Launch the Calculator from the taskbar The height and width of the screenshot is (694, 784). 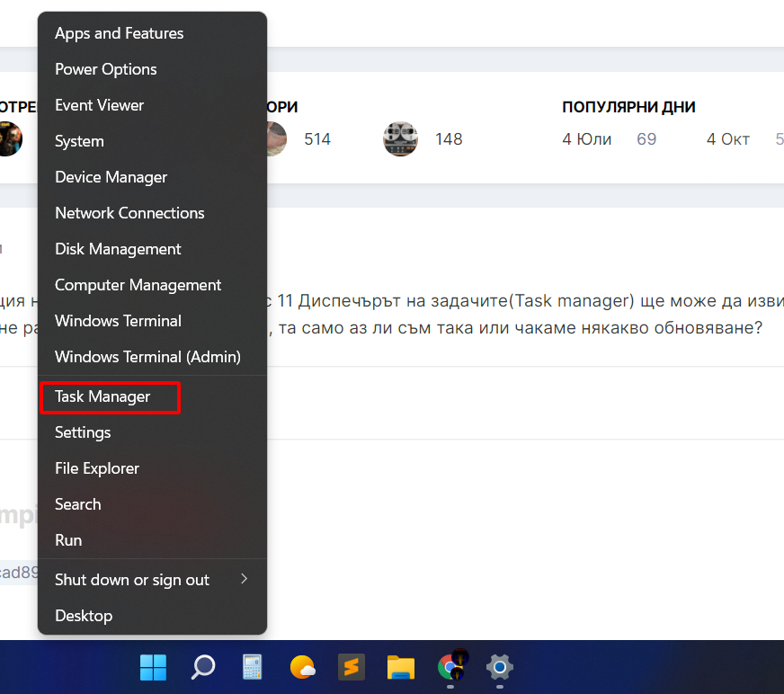(x=252, y=667)
